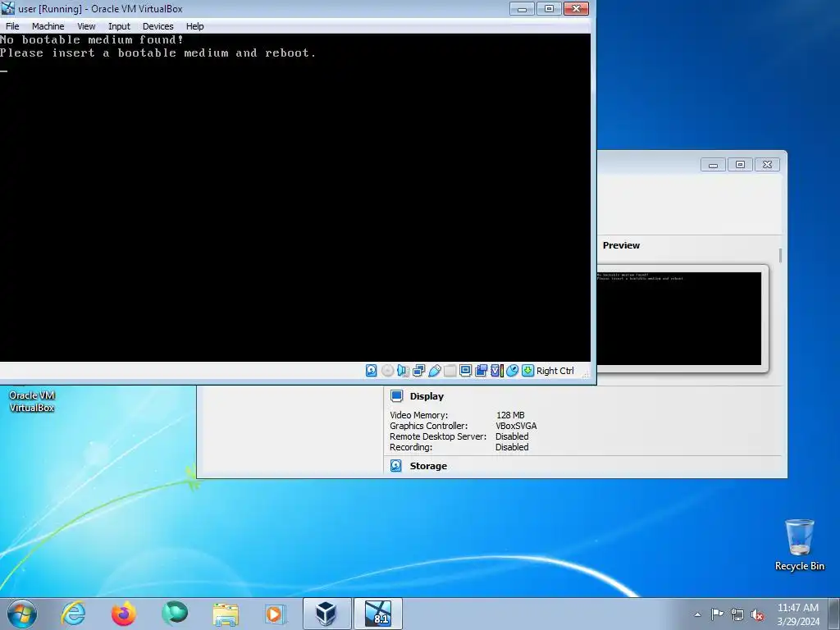Image resolution: width=840 pixels, height=630 pixels.
Task: Open the taskbar clock and date
Action: 798,614
